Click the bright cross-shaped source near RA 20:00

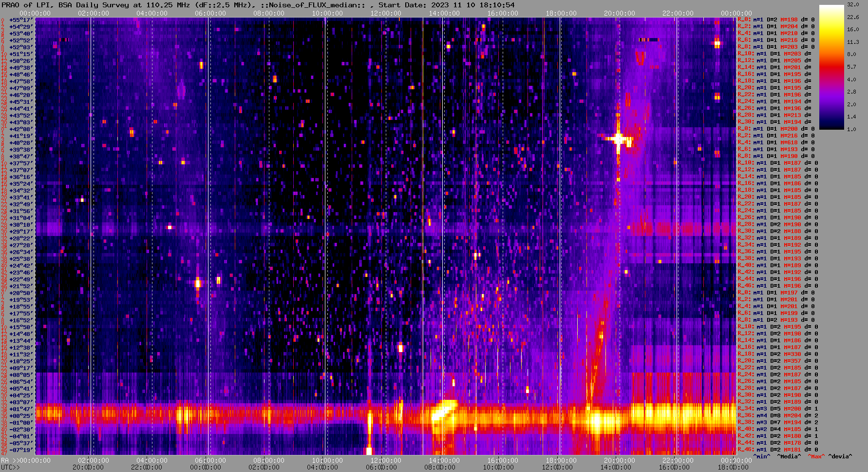(x=618, y=139)
